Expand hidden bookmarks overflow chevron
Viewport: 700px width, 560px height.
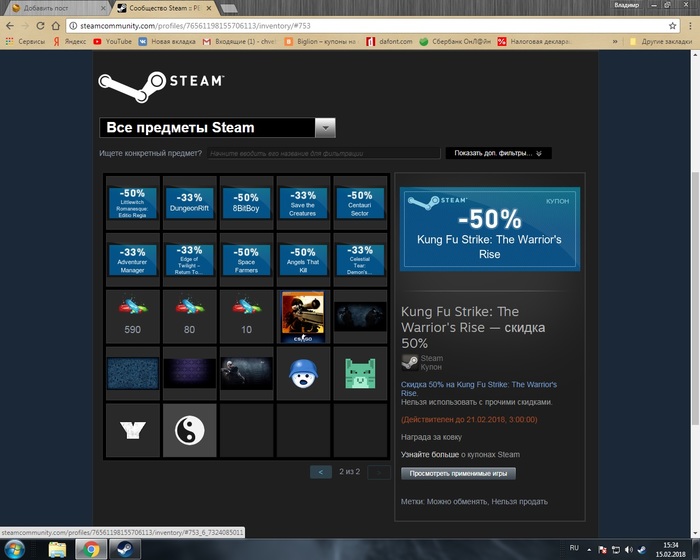click(615, 42)
